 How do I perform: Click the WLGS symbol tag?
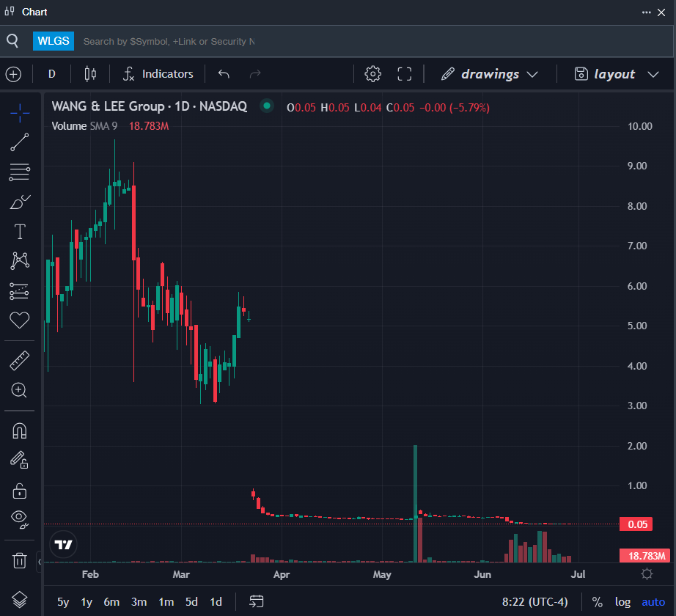coord(54,41)
